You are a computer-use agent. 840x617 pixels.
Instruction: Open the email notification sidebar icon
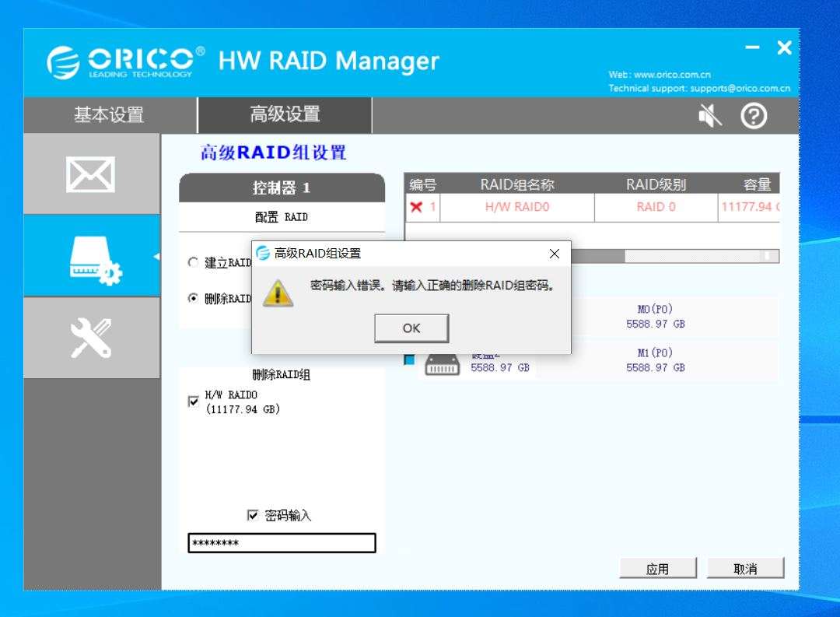click(x=90, y=174)
